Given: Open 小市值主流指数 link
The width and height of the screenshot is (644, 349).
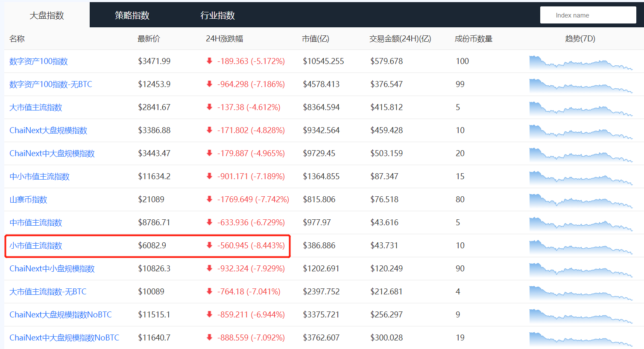Looking at the screenshot, I should click(x=36, y=246).
